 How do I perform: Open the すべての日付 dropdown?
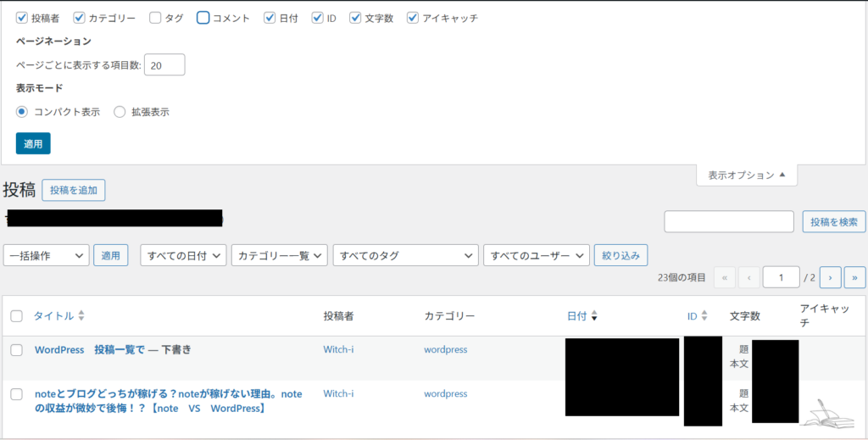183,255
